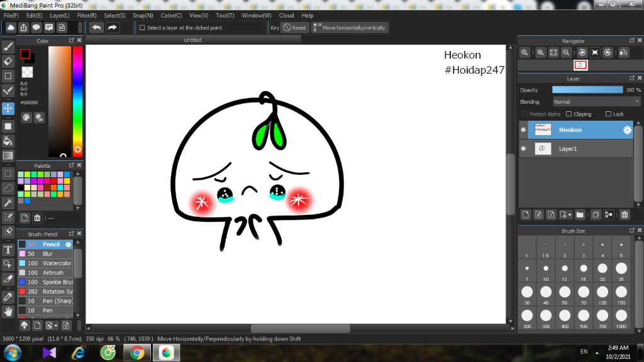This screenshot has width=644, height=362.
Task: Select the Pen (Sharp) brush
Action: click(x=45, y=301)
